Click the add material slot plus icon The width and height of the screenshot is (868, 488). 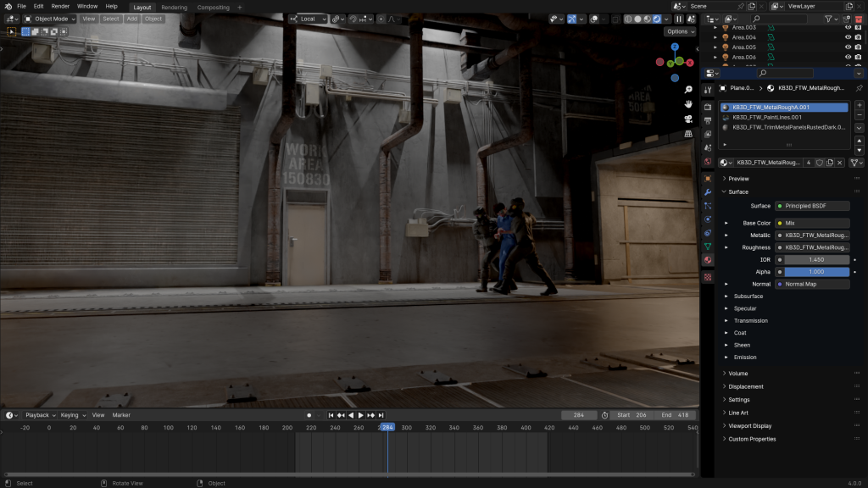pos(859,105)
